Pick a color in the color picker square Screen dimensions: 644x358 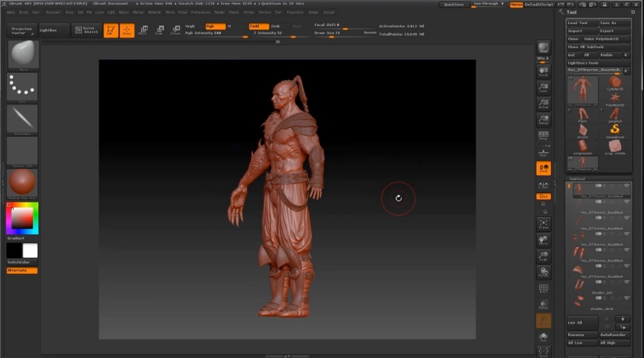tap(22, 218)
